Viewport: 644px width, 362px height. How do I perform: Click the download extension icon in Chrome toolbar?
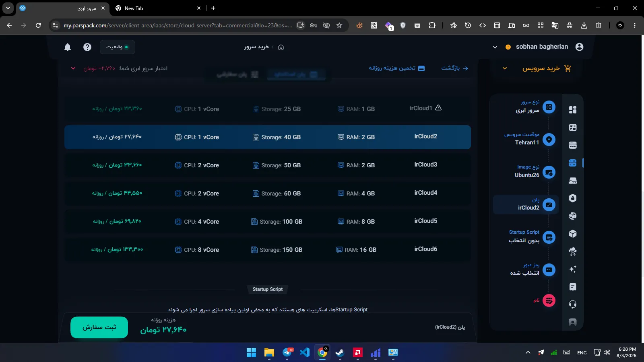(584, 25)
